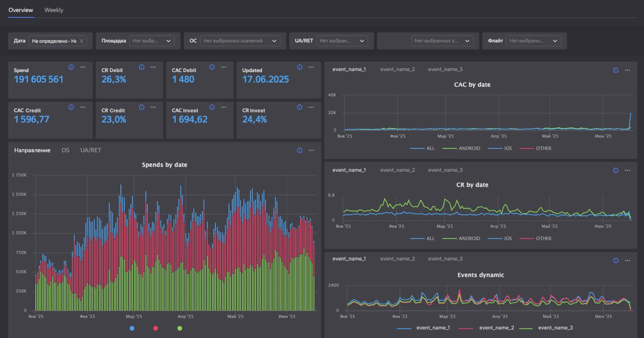Click info icon on CAC Credit card
Viewport: 644px width, 338px height.
coord(71,107)
